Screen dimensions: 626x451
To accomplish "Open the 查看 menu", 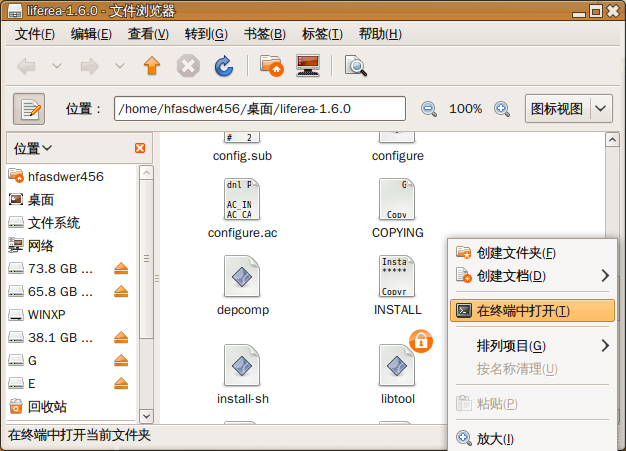I will 149,34.
